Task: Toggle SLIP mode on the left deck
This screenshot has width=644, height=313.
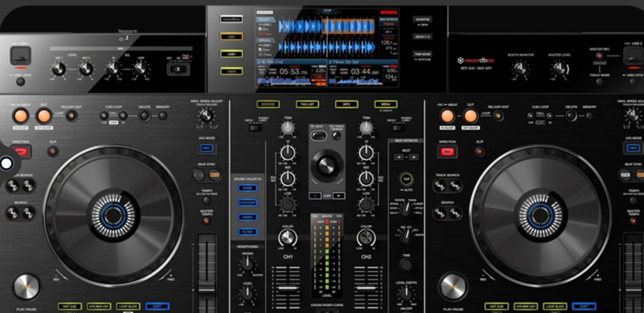Action: tap(52, 152)
